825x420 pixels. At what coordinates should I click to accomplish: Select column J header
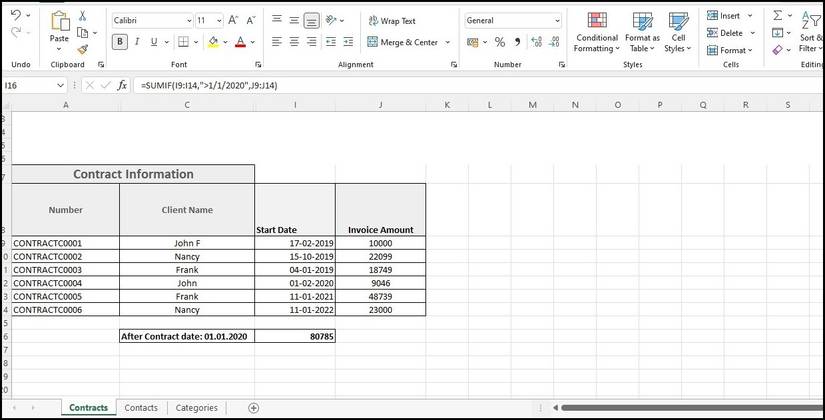click(x=380, y=105)
